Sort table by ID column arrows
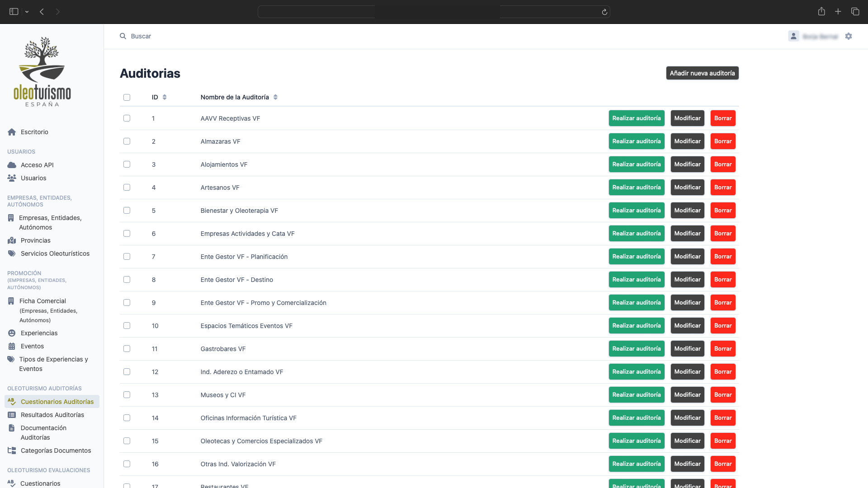This screenshot has height=488, width=868. (x=165, y=97)
